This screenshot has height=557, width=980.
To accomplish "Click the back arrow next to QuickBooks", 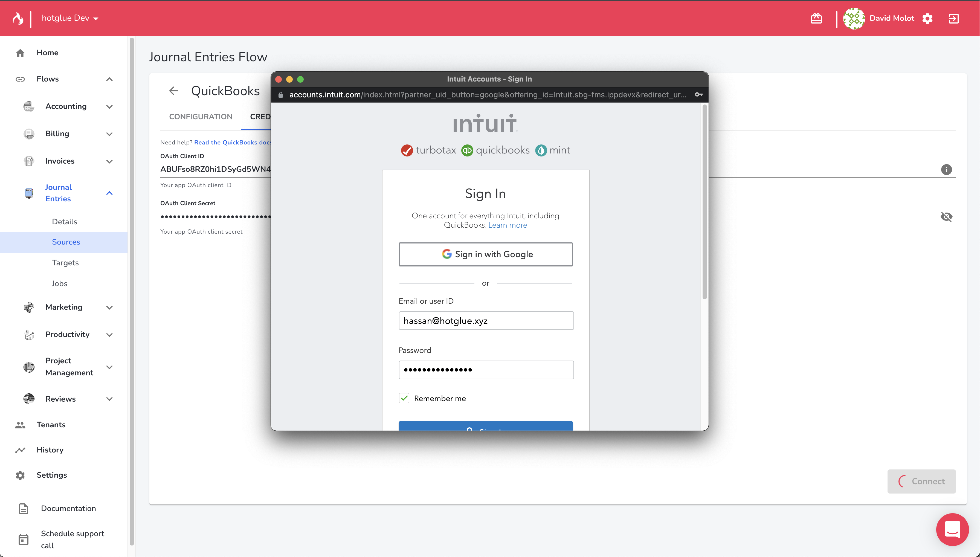I will [x=173, y=91].
